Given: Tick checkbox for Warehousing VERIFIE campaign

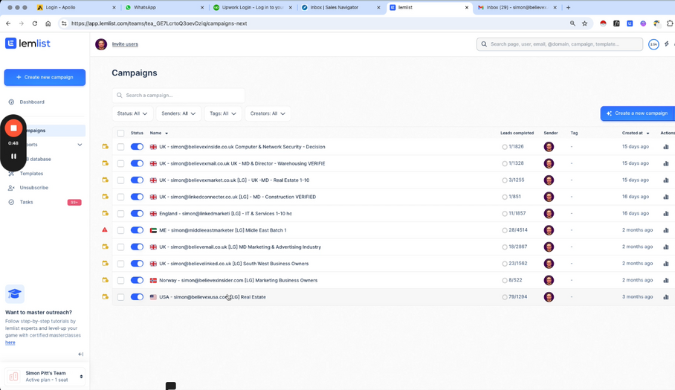Looking at the screenshot, I should [121, 164].
